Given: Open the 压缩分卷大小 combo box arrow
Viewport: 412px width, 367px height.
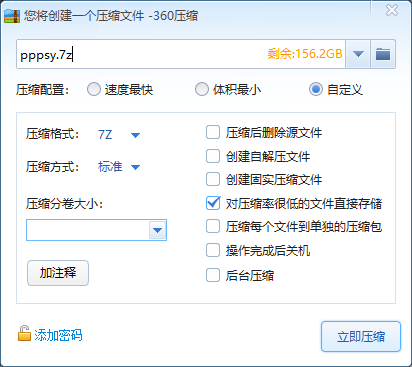Looking at the screenshot, I should (x=157, y=230).
